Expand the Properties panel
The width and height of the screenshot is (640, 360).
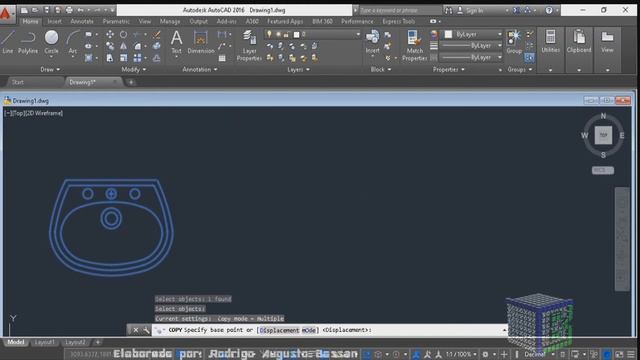pos(449,69)
